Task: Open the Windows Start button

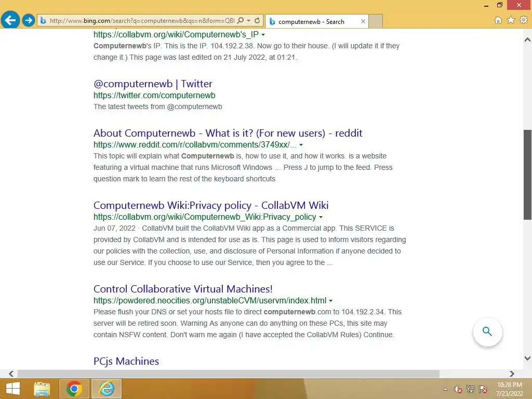Action: pyautogui.click(x=13, y=389)
